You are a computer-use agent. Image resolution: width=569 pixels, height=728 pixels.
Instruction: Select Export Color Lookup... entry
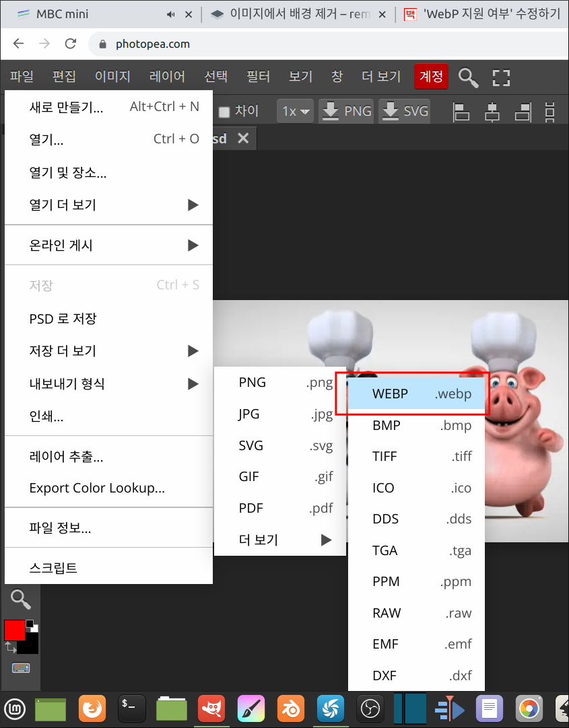click(x=108, y=488)
